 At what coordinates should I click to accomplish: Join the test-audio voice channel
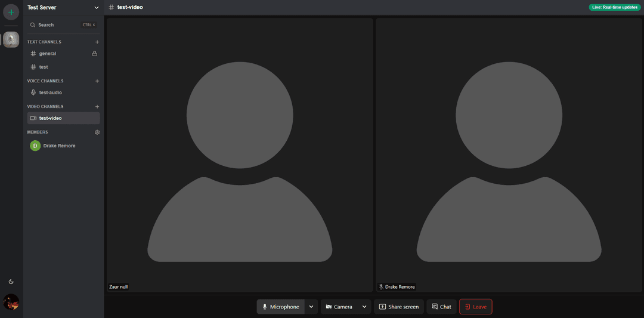click(64, 92)
